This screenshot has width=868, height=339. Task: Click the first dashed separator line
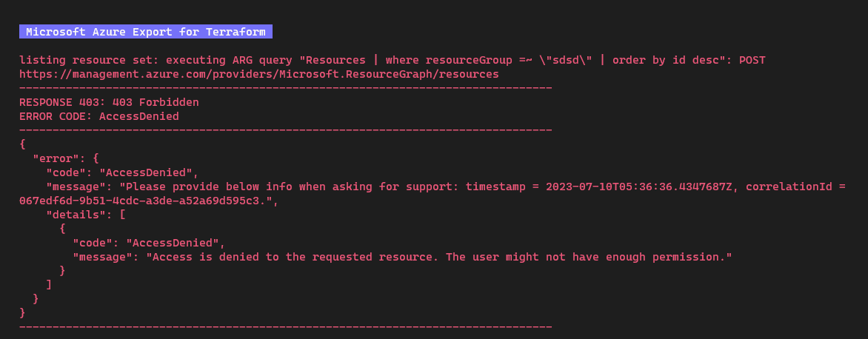[x=286, y=88]
